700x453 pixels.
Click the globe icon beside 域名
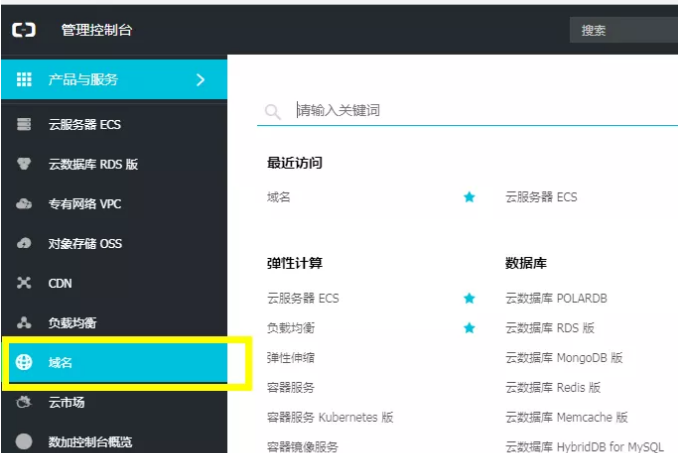click(x=25, y=363)
